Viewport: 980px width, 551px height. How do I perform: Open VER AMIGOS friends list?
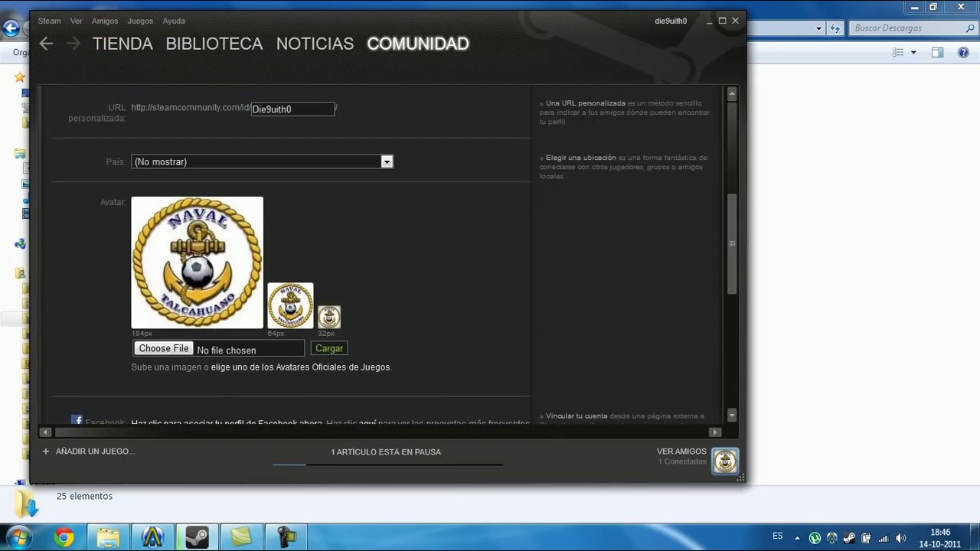click(681, 452)
